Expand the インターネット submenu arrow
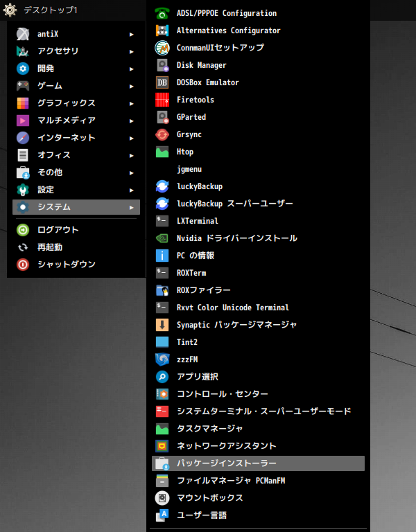Viewport: 416px width, 532px height. pos(132,138)
